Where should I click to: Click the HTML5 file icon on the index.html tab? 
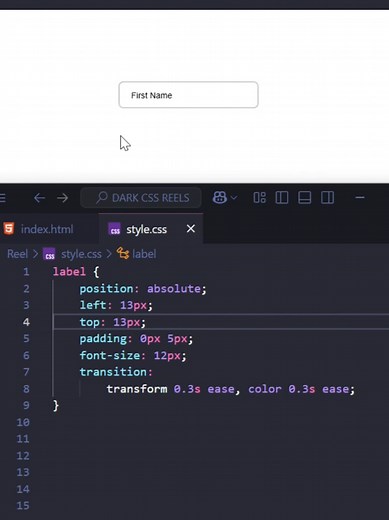[9, 229]
